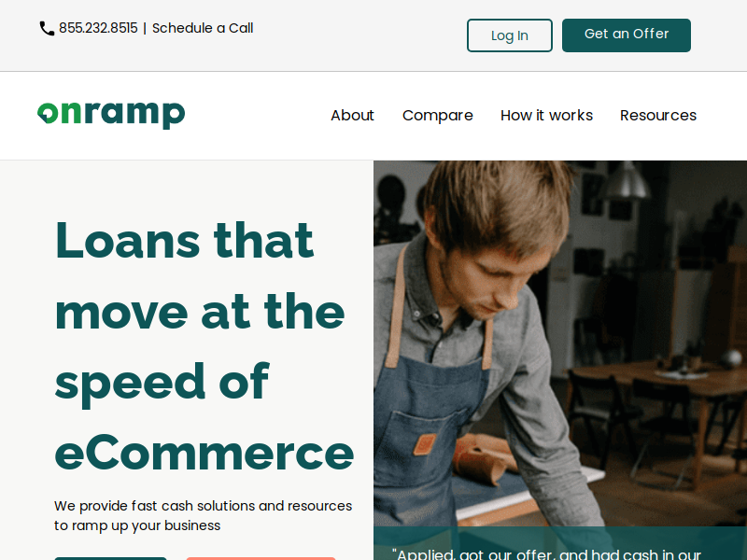Click the testimonial quote banner over the photo

coord(560,543)
